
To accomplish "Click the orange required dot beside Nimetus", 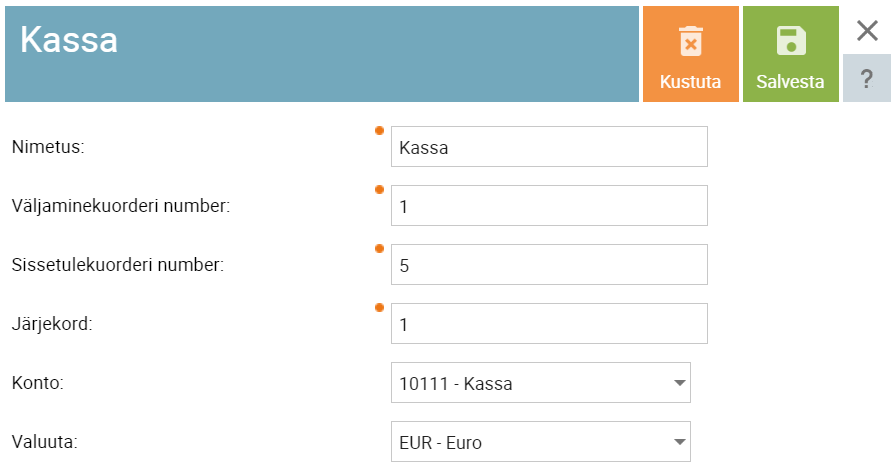I will [x=379, y=131].
